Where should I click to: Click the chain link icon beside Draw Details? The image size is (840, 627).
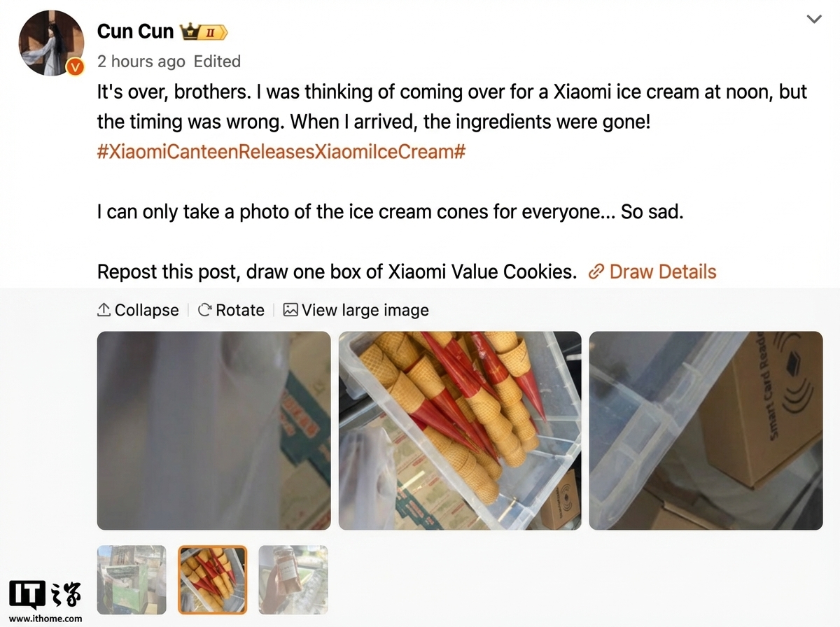coord(596,272)
